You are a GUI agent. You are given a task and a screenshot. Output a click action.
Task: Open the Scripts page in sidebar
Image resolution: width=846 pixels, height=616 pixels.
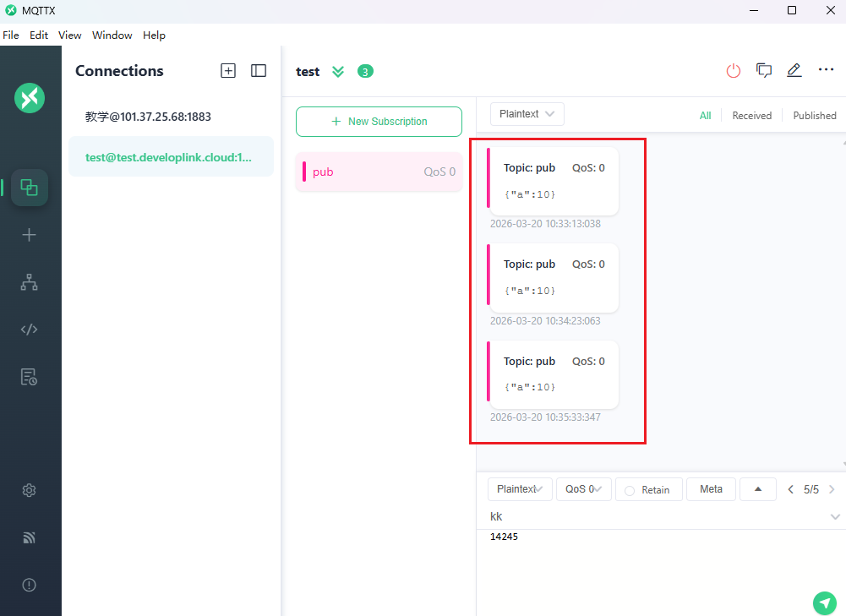point(30,330)
